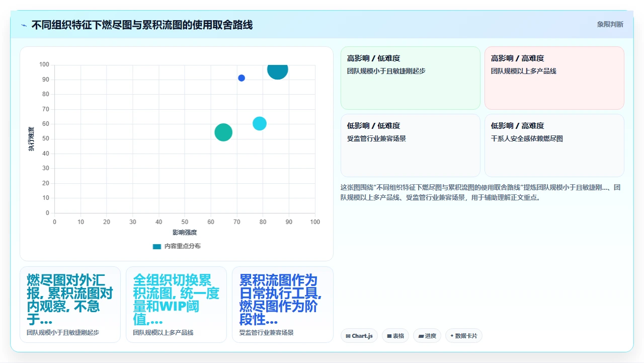Image resolution: width=644 pixels, height=363 pixels.
Task: Click the text 团队规模小于且敏捷刚起步 in green card
Action: tap(386, 71)
